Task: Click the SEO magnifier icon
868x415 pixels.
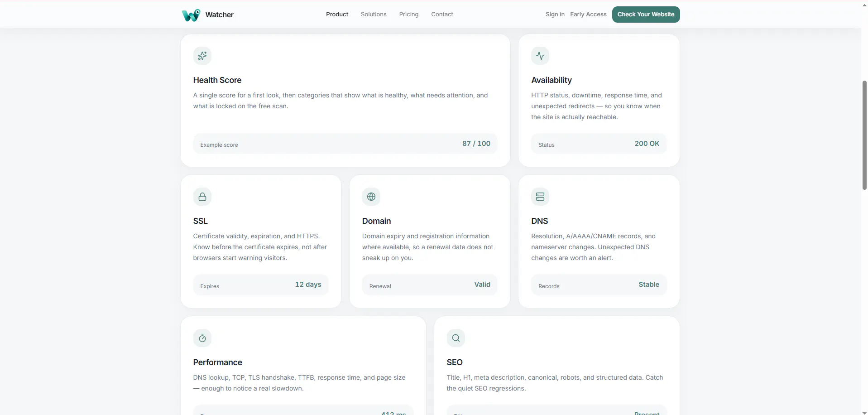Action: coord(456,338)
